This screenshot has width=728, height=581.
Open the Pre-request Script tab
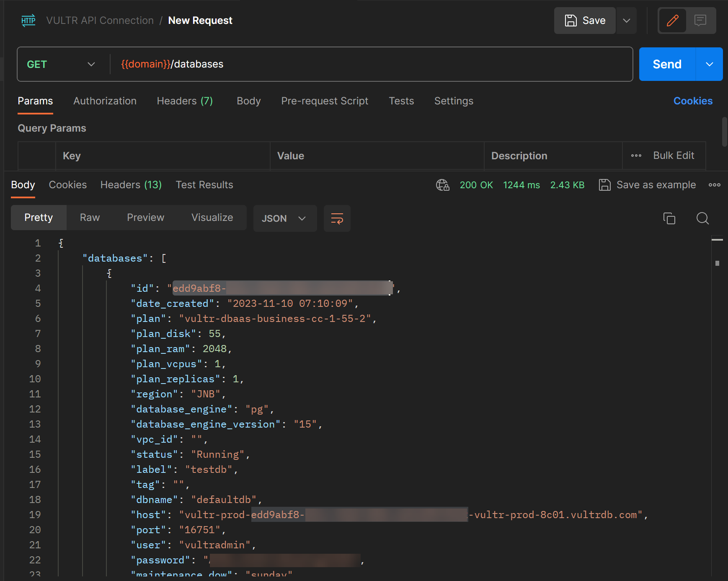[325, 101]
